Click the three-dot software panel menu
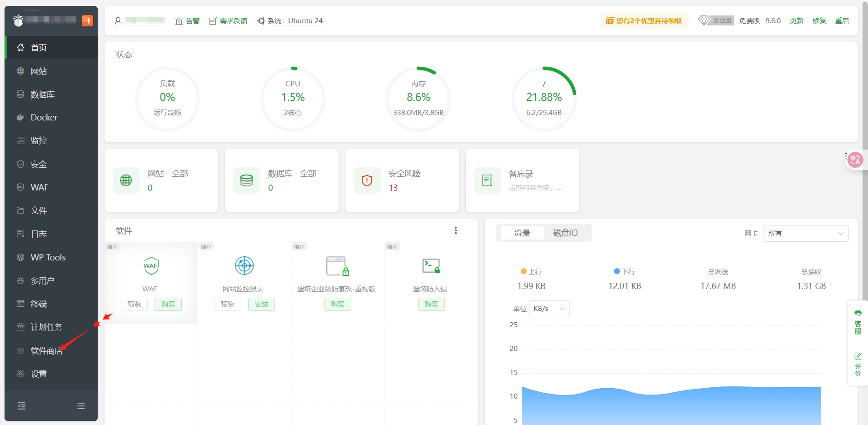The image size is (868, 425). point(455,230)
